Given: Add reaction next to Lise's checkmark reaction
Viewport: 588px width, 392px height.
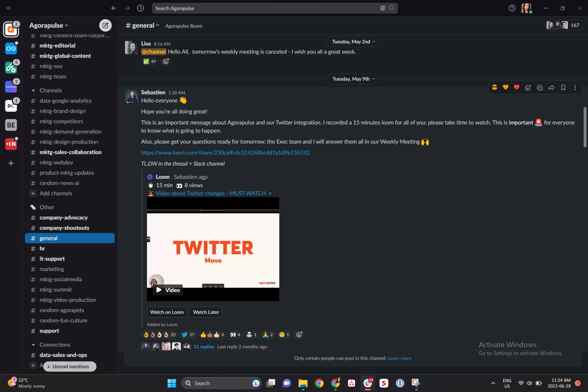Looking at the screenshot, I should 166,61.
